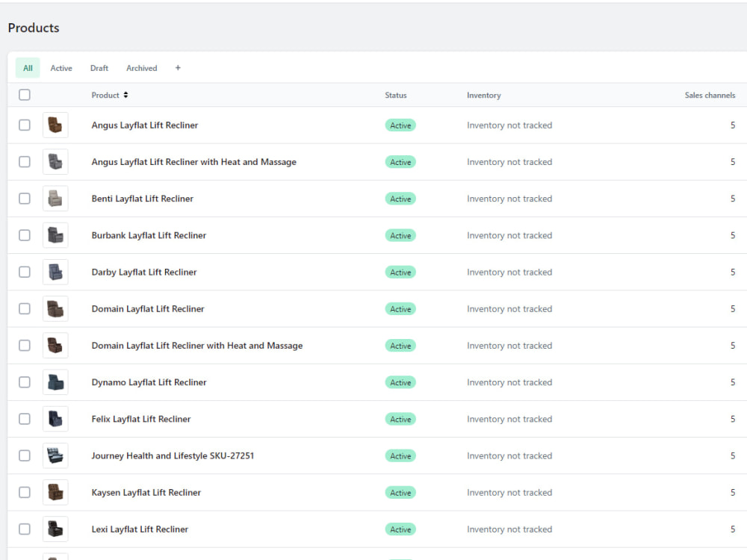Open Angus Layflat Lift Recliner product
Screen dimensions: 747x560
point(145,125)
